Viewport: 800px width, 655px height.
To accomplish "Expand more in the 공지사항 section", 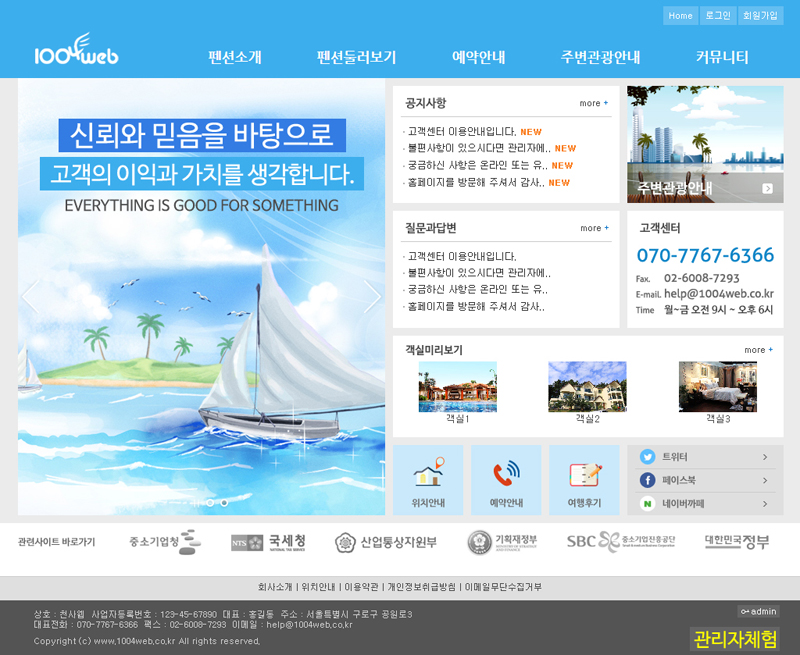I will click(593, 103).
